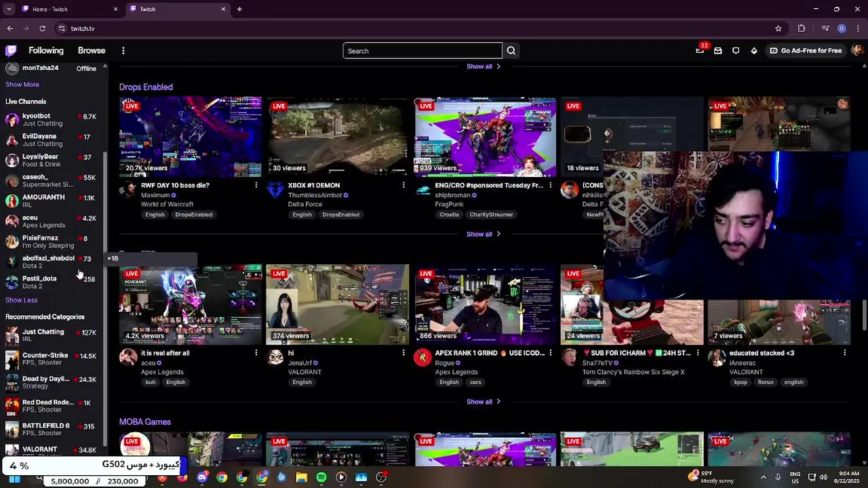
Task: Open Discord from the taskbar
Action: [202, 477]
